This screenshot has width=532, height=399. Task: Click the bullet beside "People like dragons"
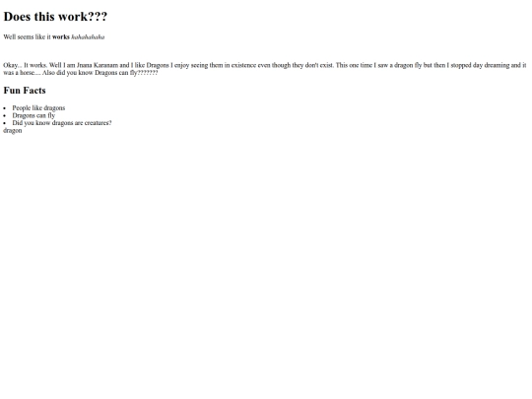(5, 108)
